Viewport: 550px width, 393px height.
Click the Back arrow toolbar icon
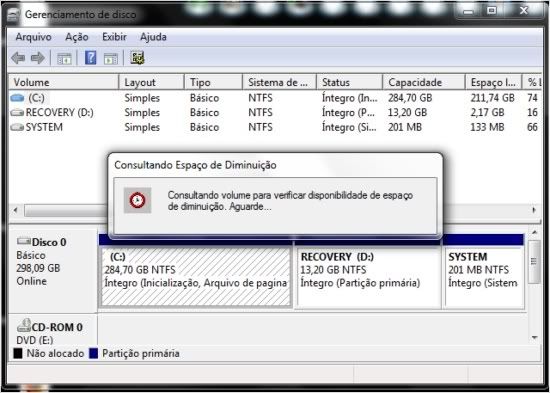(x=18, y=58)
